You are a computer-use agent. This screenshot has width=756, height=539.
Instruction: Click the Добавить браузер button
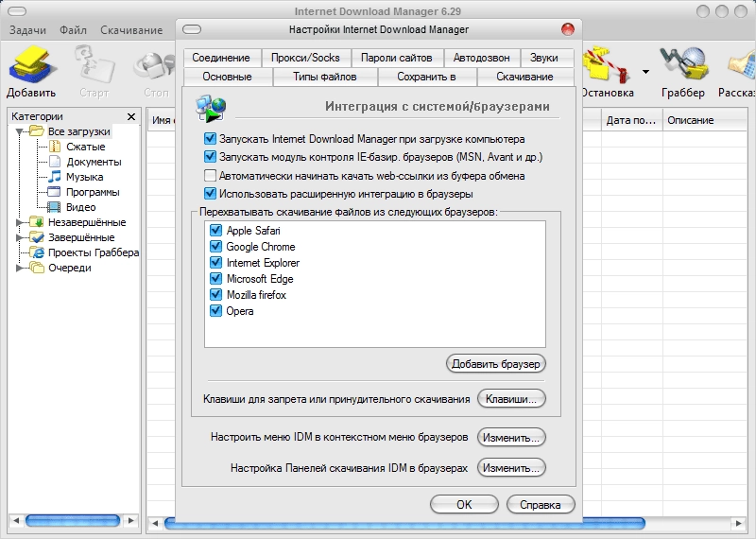(x=495, y=364)
